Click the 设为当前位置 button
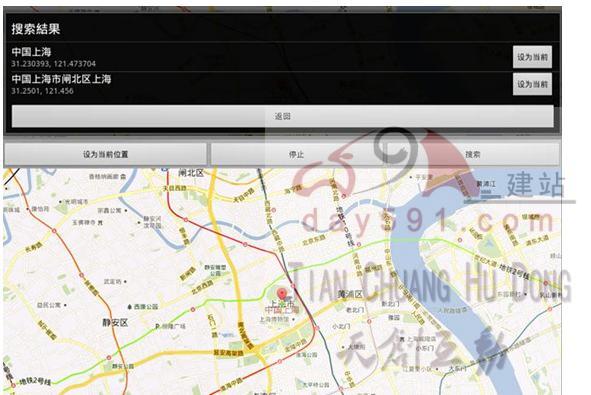This screenshot has width=591, height=395. 106,154
